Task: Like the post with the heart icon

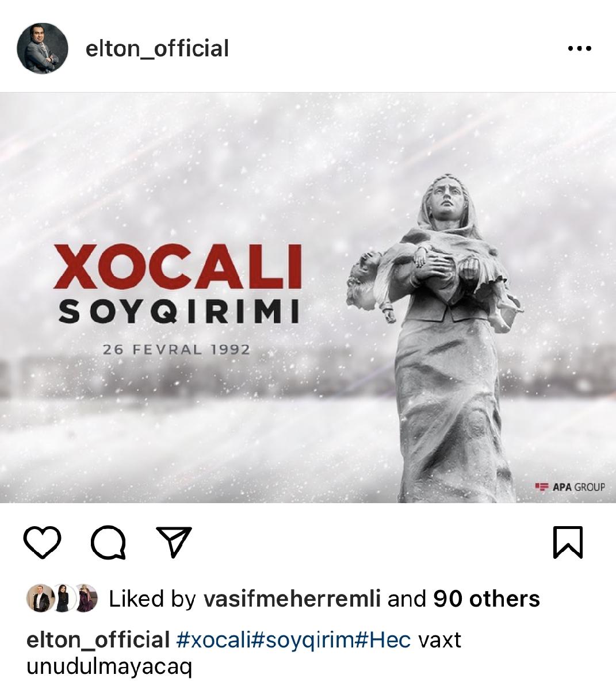Action: 42,542
